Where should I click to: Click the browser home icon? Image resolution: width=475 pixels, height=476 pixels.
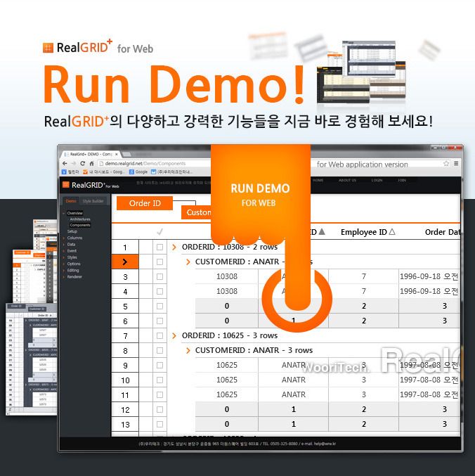coord(91,163)
